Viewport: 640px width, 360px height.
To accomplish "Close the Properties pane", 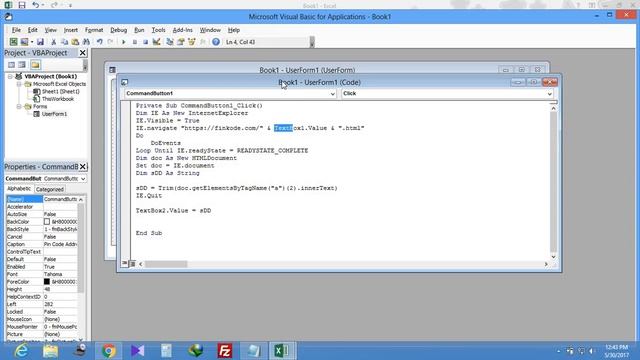I will (x=82, y=167).
